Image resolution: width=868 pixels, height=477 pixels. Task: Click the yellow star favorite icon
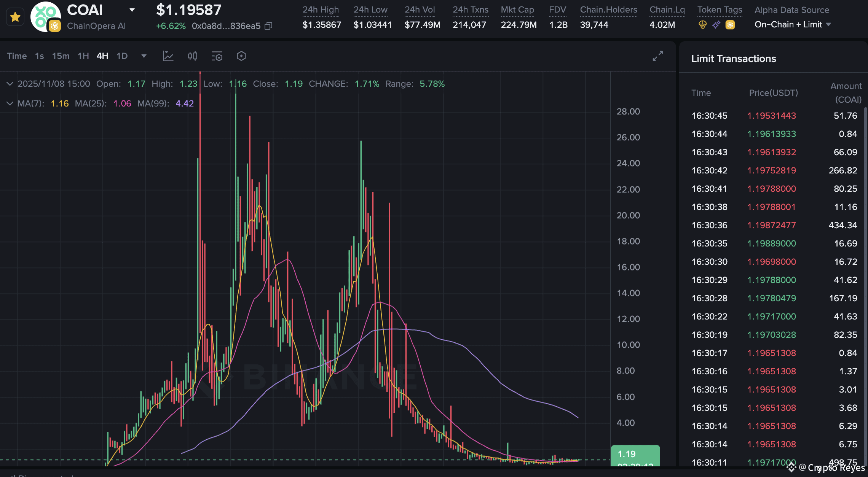(x=15, y=17)
